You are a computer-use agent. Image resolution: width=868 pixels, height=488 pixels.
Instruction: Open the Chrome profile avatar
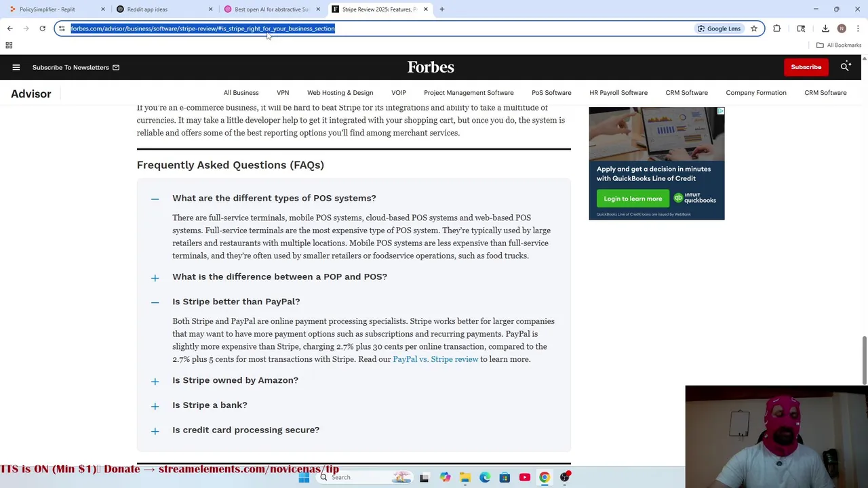842,28
